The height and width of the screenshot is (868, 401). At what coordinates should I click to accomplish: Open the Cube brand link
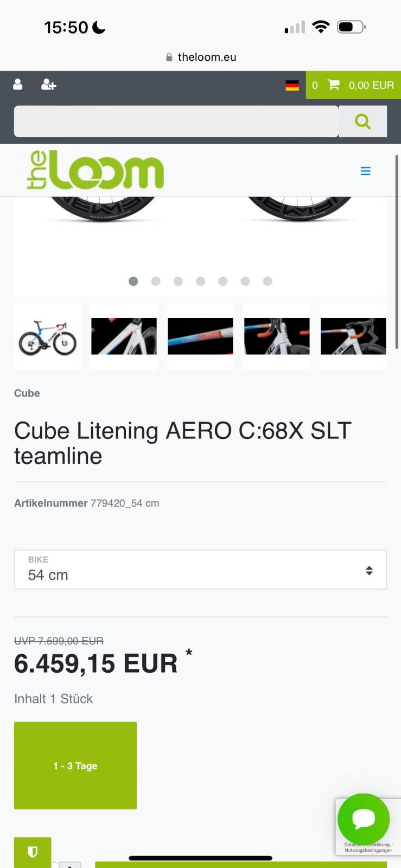(27, 393)
